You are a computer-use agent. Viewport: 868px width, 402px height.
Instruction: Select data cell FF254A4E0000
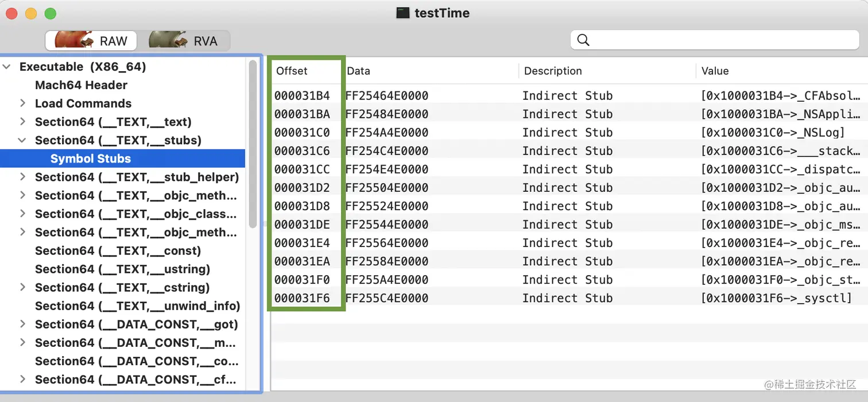(387, 132)
